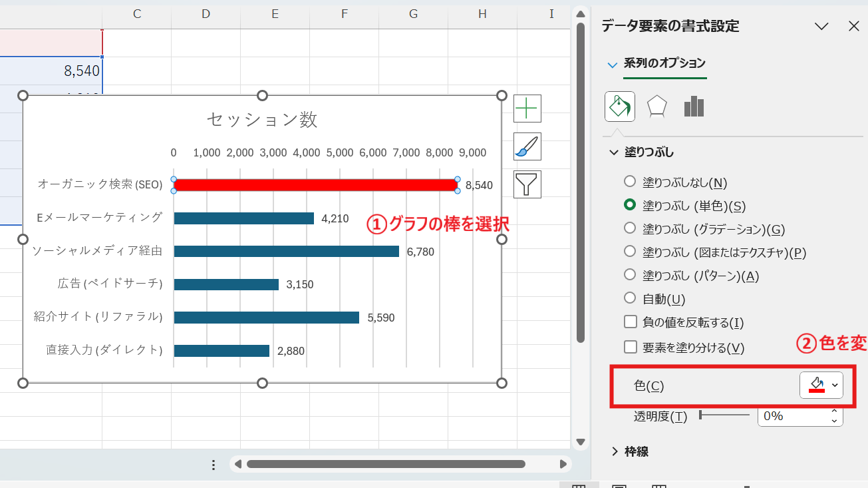Select the Series Options bar chart icon
This screenshot has width=868, height=488.
pyautogui.click(x=693, y=106)
